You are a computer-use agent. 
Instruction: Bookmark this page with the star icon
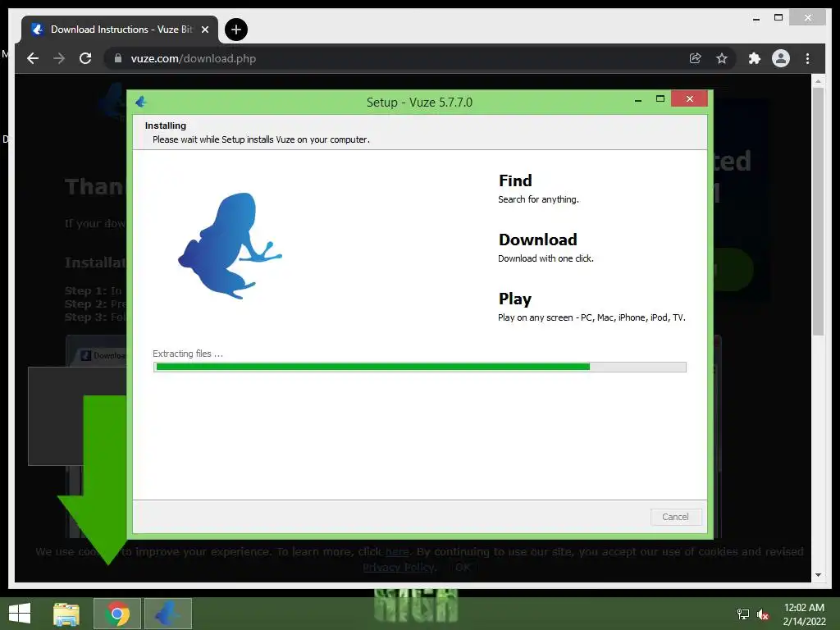722,58
